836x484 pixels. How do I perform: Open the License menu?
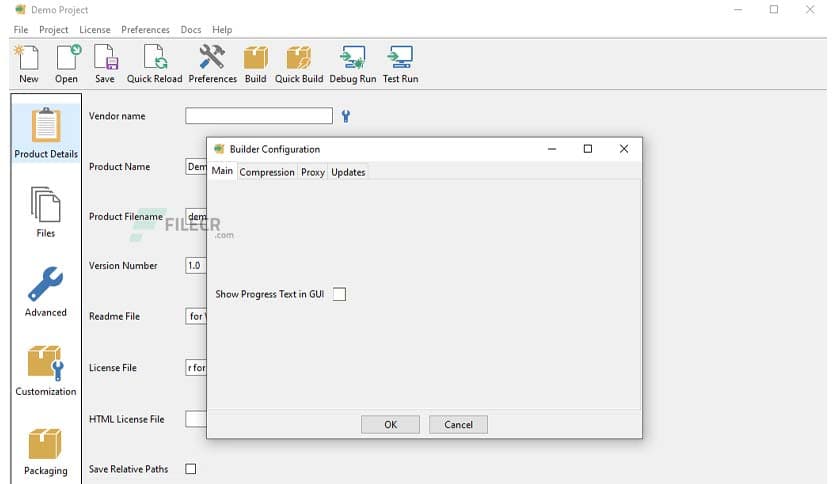(x=95, y=30)
